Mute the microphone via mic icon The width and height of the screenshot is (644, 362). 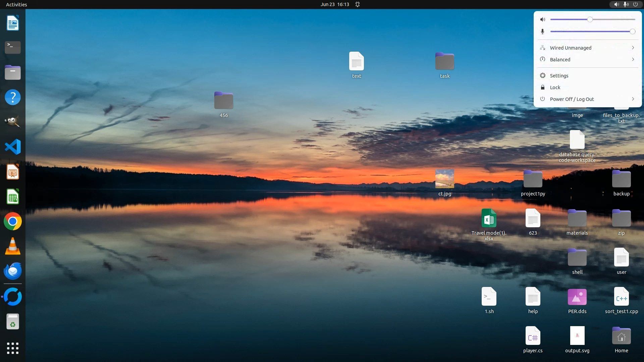coord(543,32)
